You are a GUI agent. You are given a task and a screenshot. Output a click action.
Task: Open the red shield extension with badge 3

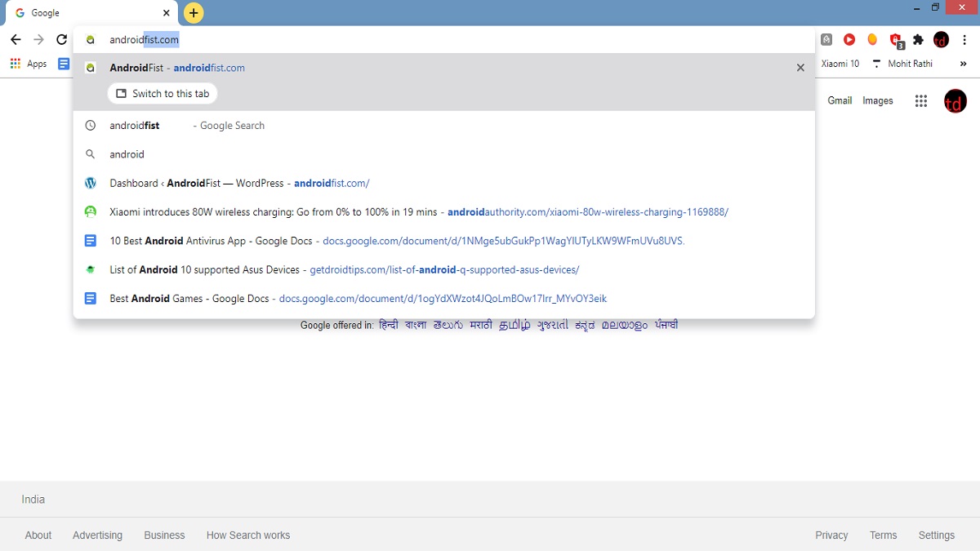pos(896,40)
